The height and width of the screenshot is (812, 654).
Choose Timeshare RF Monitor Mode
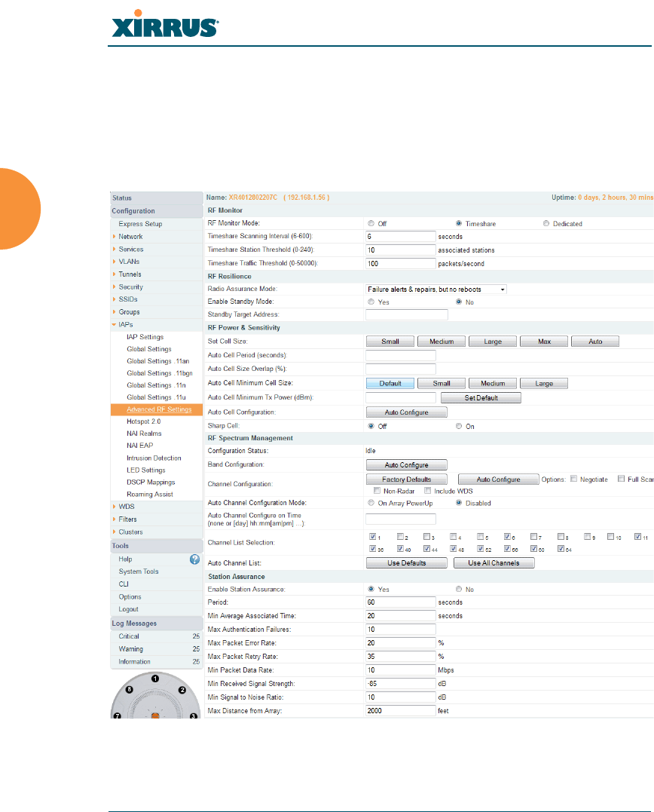458,223
